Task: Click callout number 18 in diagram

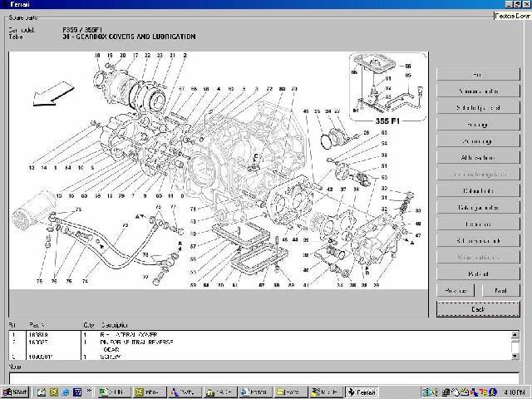Action: pyautogui.click(x=97, y=56)
